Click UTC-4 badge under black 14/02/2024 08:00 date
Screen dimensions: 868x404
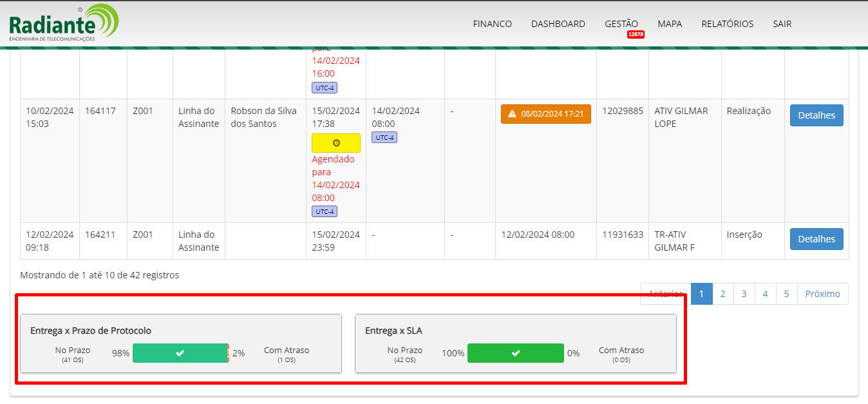pyautogui.click(x=384, y=137)
